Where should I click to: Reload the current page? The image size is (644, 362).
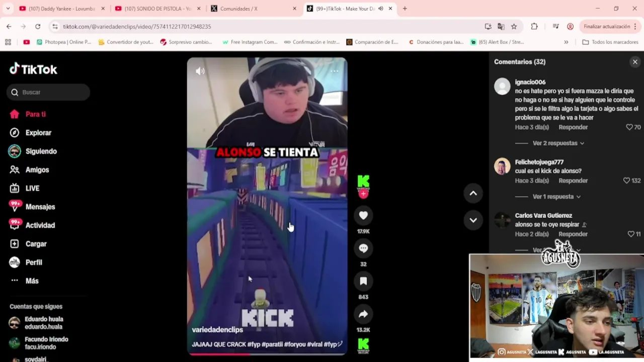[x=38, y=26]
